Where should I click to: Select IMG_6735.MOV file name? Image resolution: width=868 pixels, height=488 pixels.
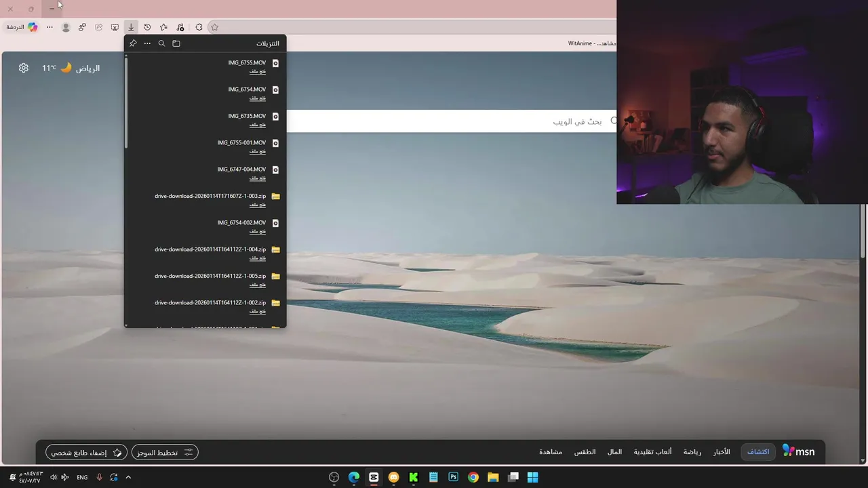[x=247, y=116]
